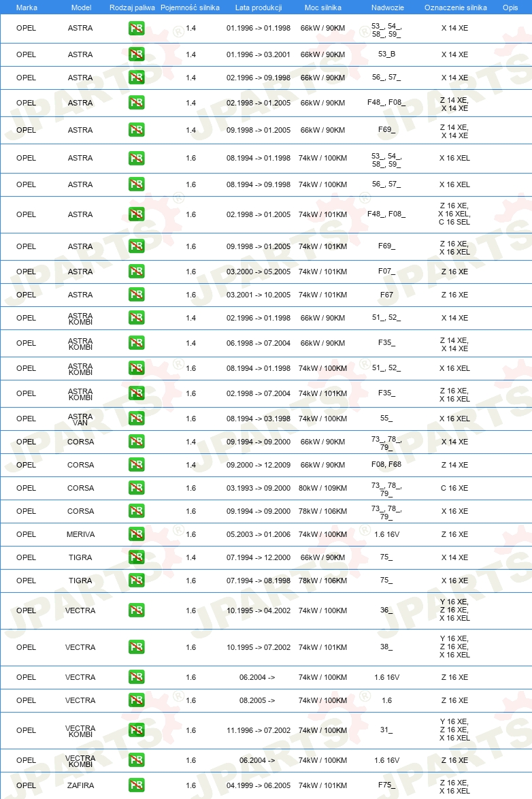Viewport: 532px width, 799px height.
Task: Click the fuel icon in the row with body 53_B
Action: coord(136,54)
